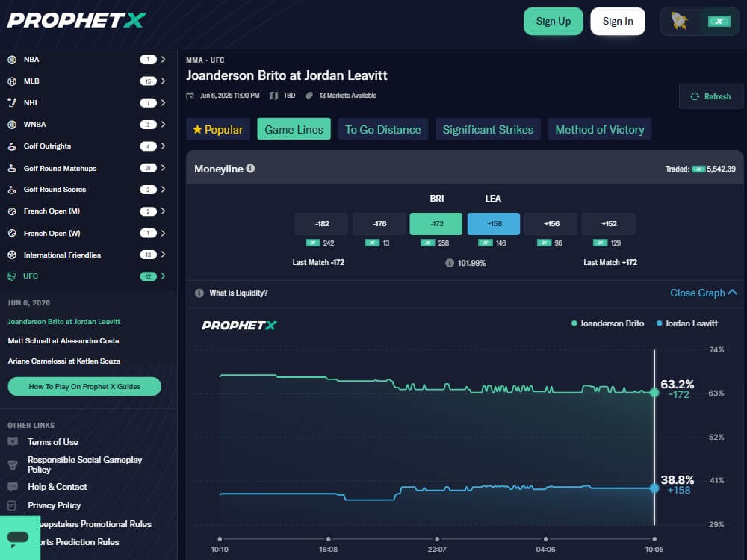
Task: Open the Sports Prediction Rules link
Action: [x=80, y=542]
